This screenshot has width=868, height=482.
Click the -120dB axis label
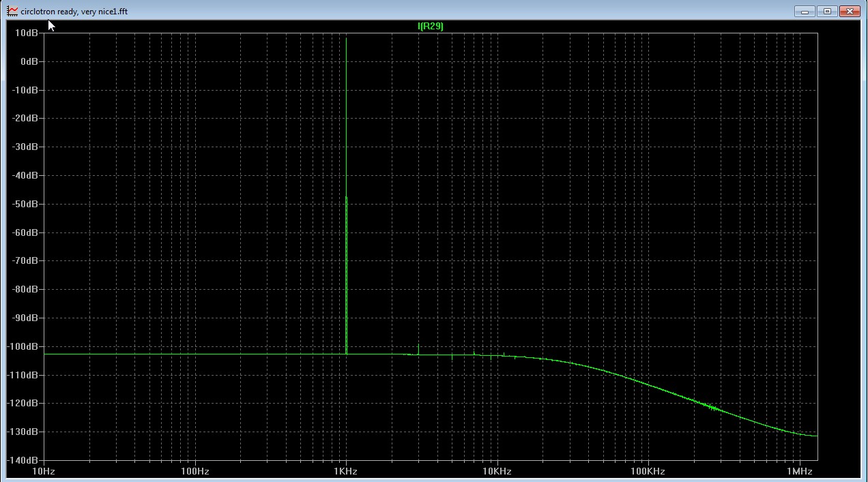coord(23,403)
